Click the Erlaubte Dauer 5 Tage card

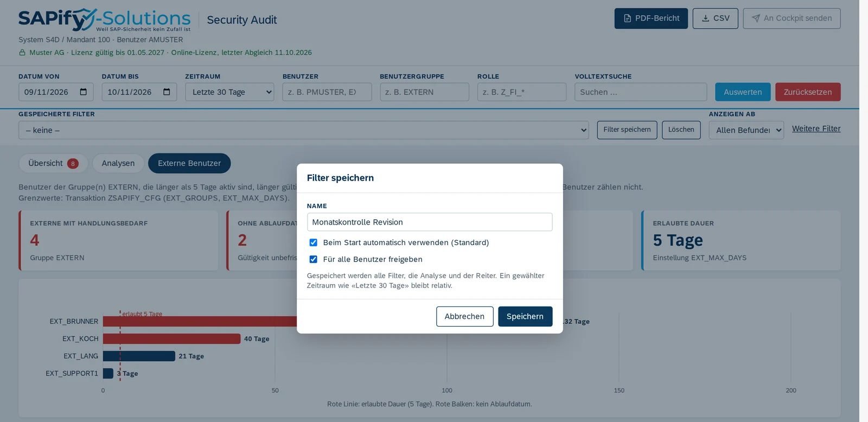pyautogui.click(x=741, y=240)
